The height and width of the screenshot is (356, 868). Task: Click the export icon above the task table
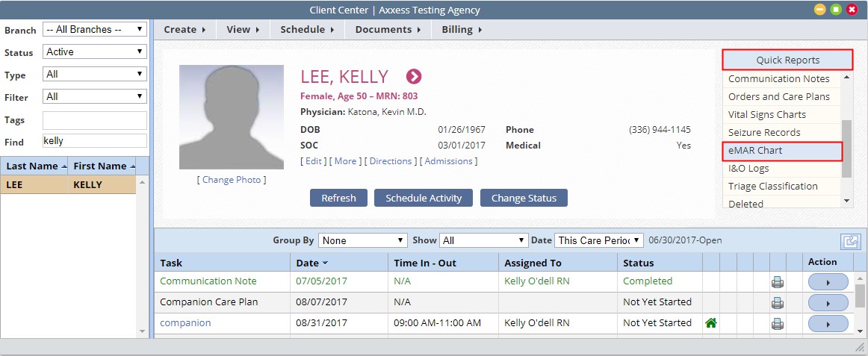pyautogui.click(x=850, y=241)
